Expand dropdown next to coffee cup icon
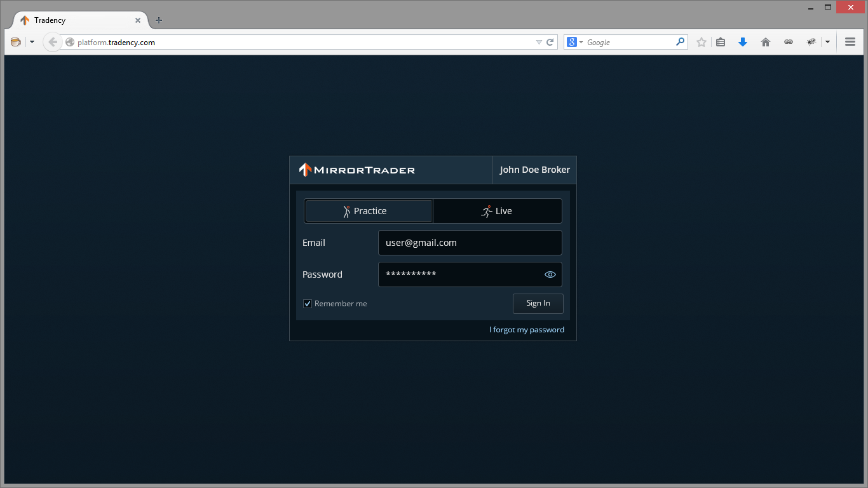 click(32, 42)
